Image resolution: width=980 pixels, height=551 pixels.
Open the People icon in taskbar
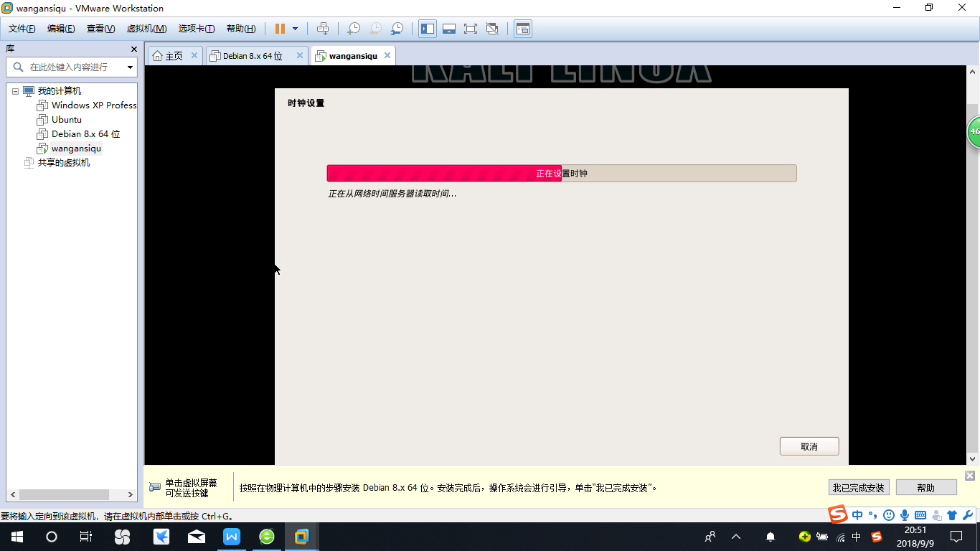[710, 537]
